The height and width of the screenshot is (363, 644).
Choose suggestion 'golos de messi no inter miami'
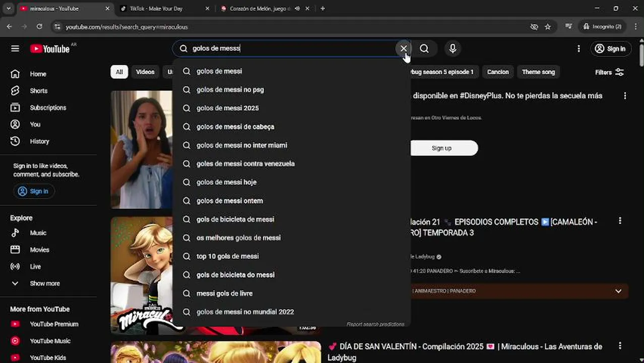291,145
